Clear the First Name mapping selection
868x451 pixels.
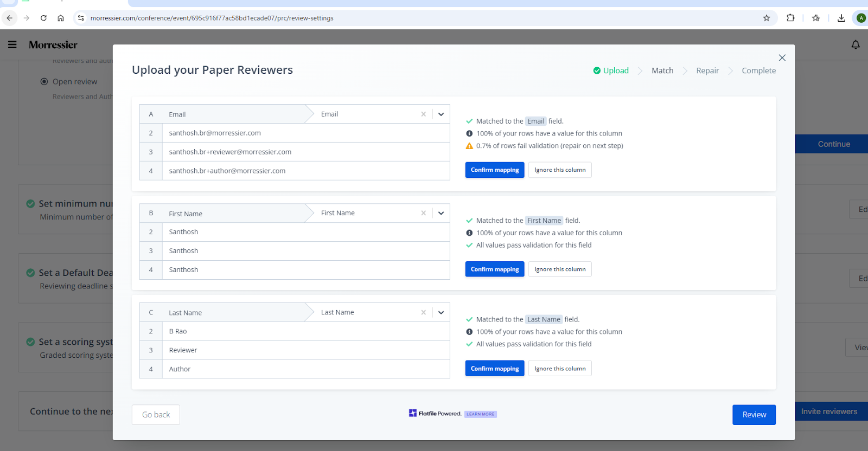coord(423,214)
